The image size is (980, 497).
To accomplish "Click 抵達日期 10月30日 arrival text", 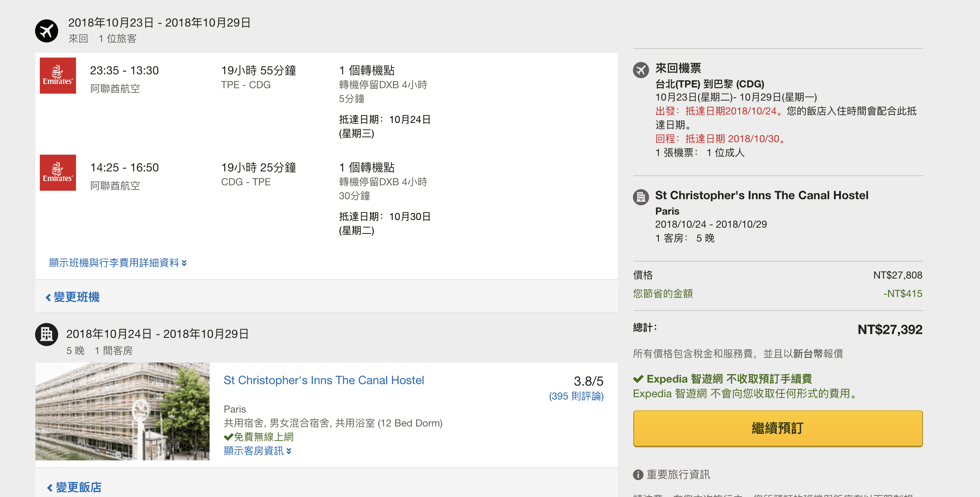I will point(384,223).
